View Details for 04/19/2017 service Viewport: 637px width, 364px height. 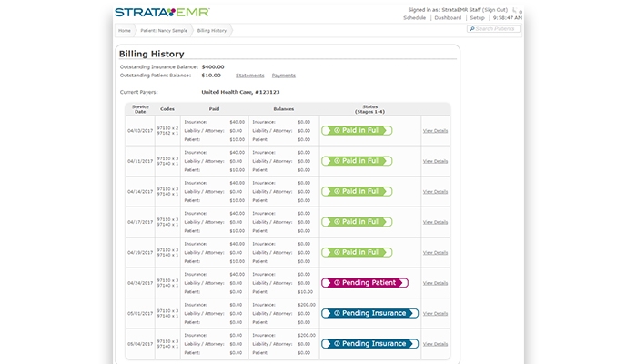coord(435,253)
